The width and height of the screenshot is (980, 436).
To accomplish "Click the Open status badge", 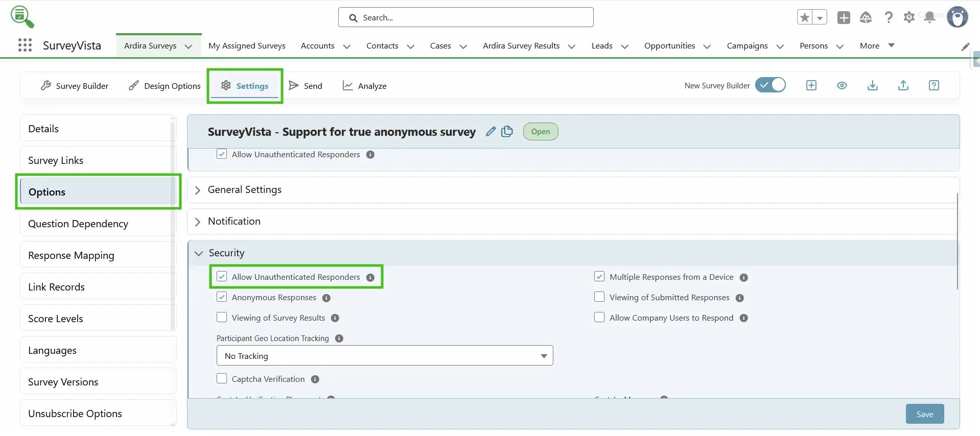I will tap(541, 132).
